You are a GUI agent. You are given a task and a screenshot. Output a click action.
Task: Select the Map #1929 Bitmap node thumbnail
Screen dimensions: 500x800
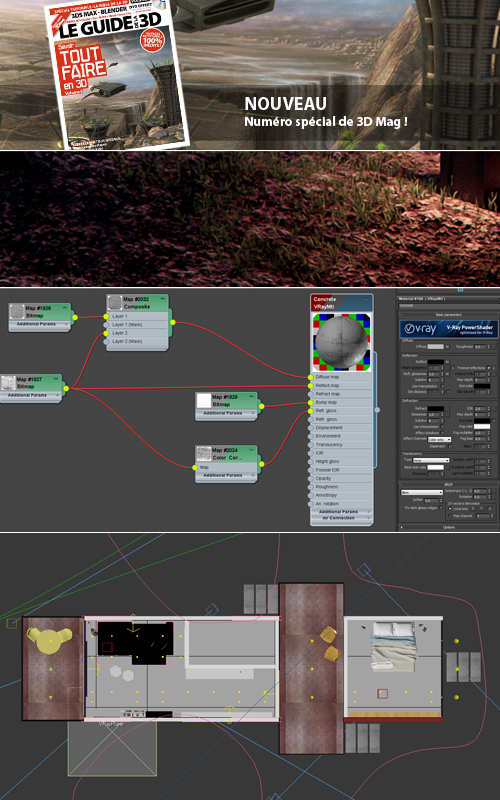(204, 401)
